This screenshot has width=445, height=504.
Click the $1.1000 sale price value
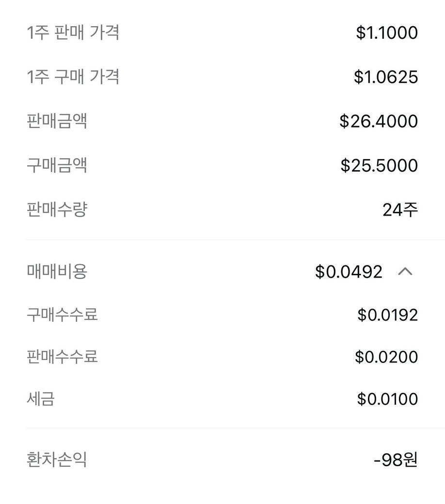[x=387, y=33]
